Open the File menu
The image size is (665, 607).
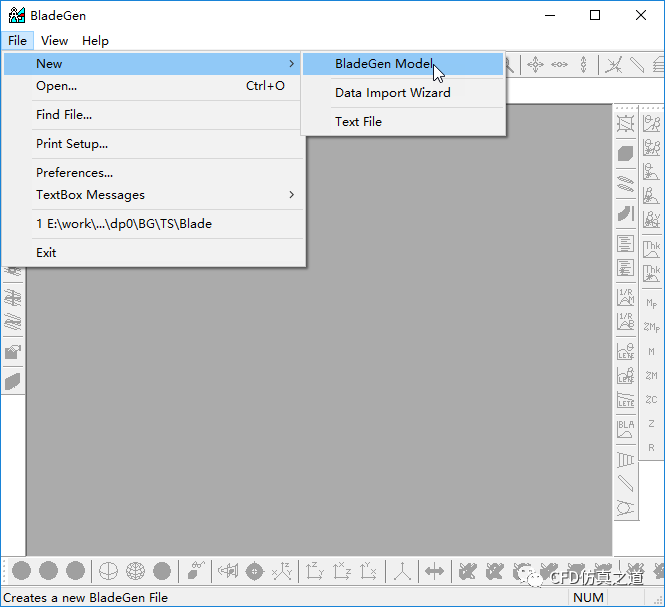[x=17, y=41]
